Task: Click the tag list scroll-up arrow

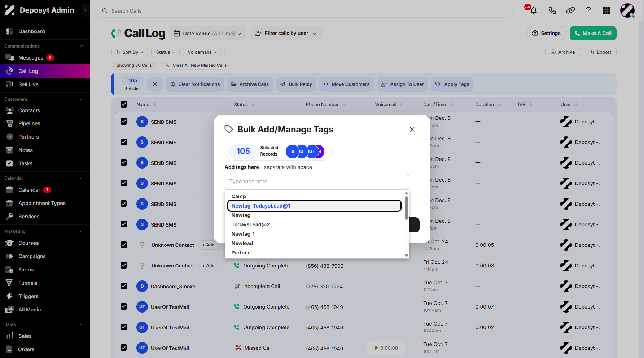Action: click(x=406, y=193)
